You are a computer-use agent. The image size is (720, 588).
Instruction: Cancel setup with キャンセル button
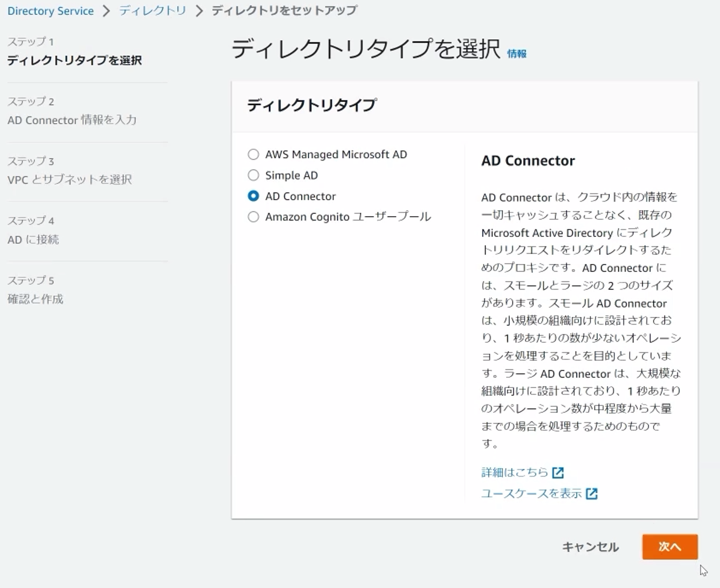(590, 547)
